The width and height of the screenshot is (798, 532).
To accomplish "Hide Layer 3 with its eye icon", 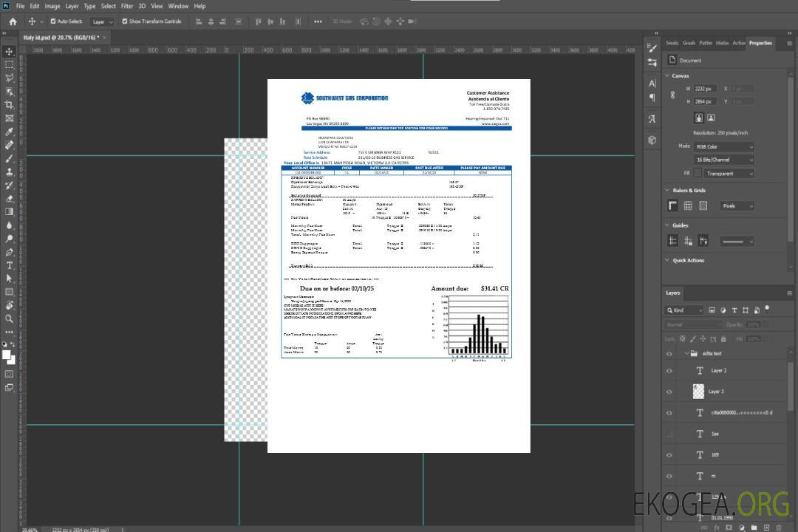I will pyautogui.click(x=669, y=392).
